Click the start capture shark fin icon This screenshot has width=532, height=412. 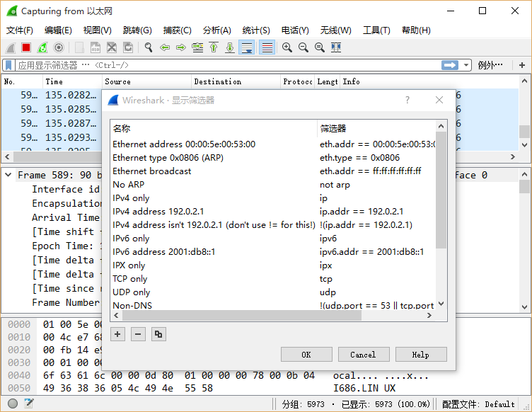(x=11, y=47)
